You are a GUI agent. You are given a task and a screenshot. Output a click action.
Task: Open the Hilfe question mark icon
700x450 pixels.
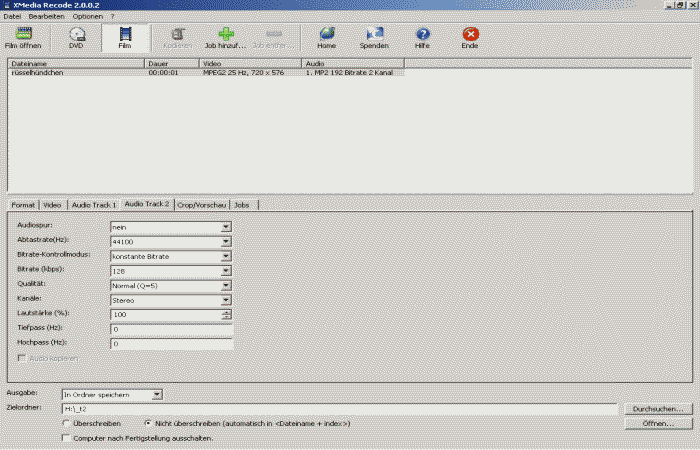423,35
